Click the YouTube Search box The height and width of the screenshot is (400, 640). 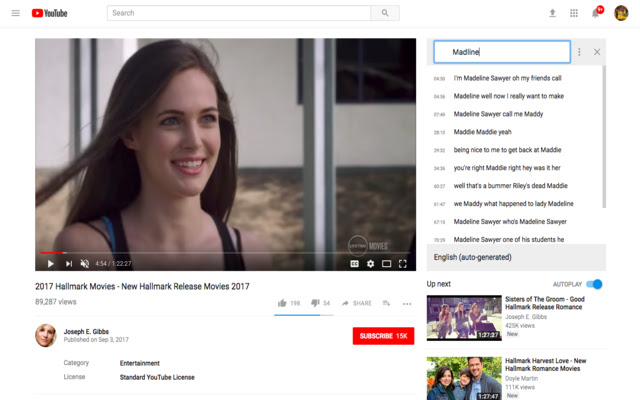(239, 13)
